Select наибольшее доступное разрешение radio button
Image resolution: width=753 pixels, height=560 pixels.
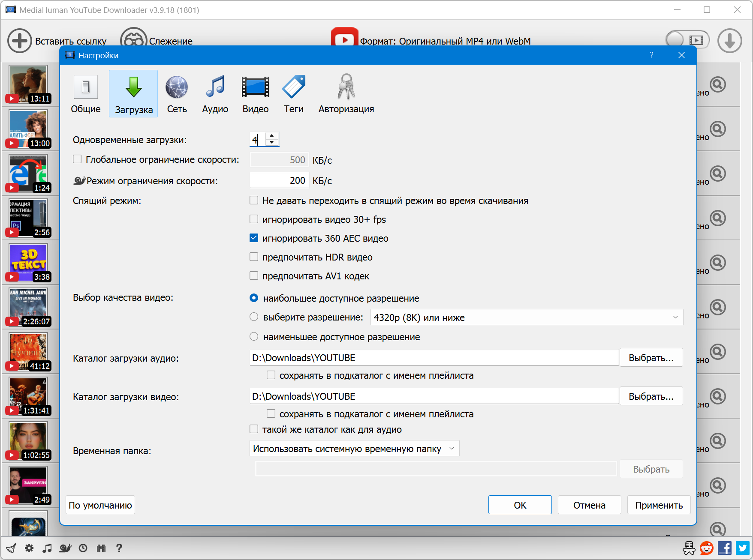tap(254, 298)
